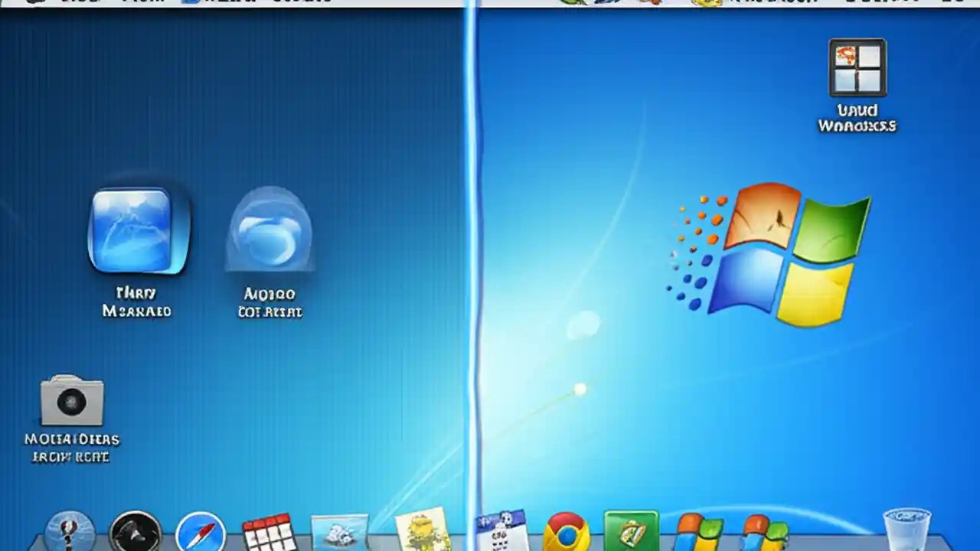Select the globe icon at the dock's far left
980x551 pixels.
[x=70, y=528]
